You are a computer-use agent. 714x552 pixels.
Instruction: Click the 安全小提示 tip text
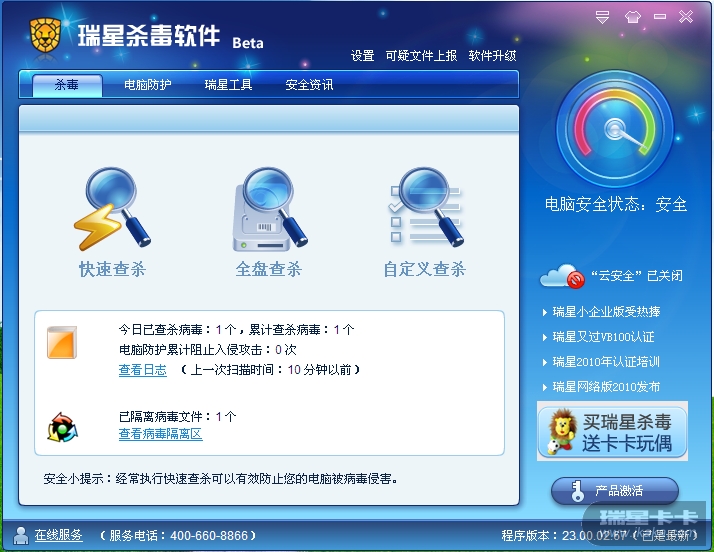pyautogui.click(x=220, y=479)
